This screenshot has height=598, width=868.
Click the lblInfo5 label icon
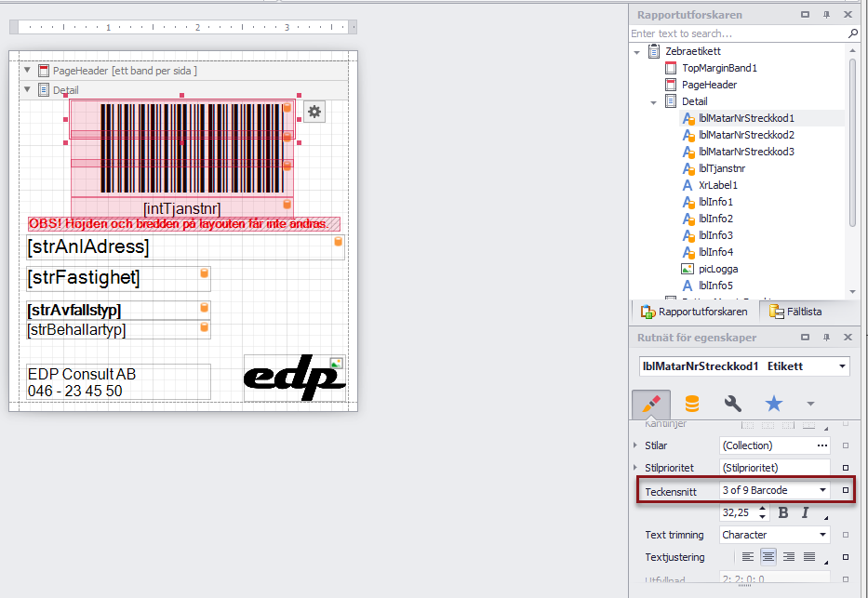click(x=687, y=286)
